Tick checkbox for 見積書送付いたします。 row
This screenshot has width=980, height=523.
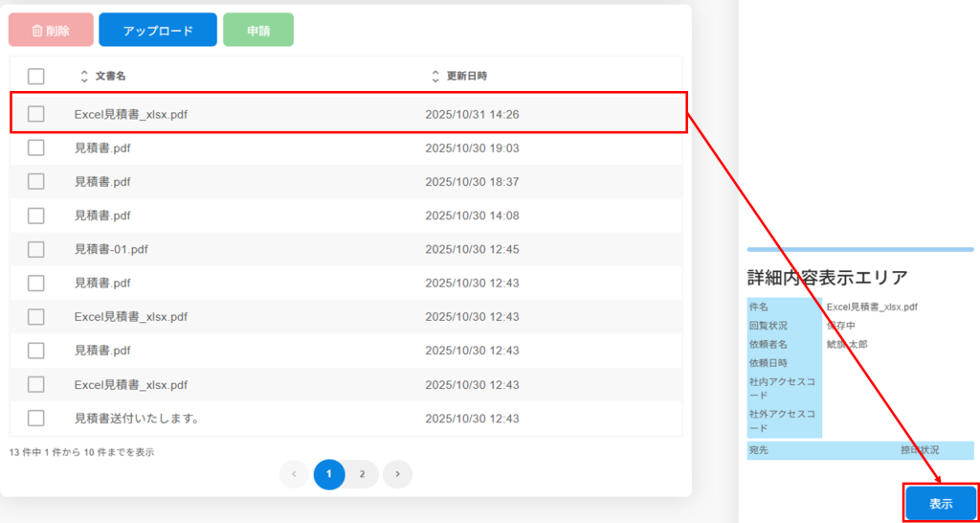coord(36,418)
